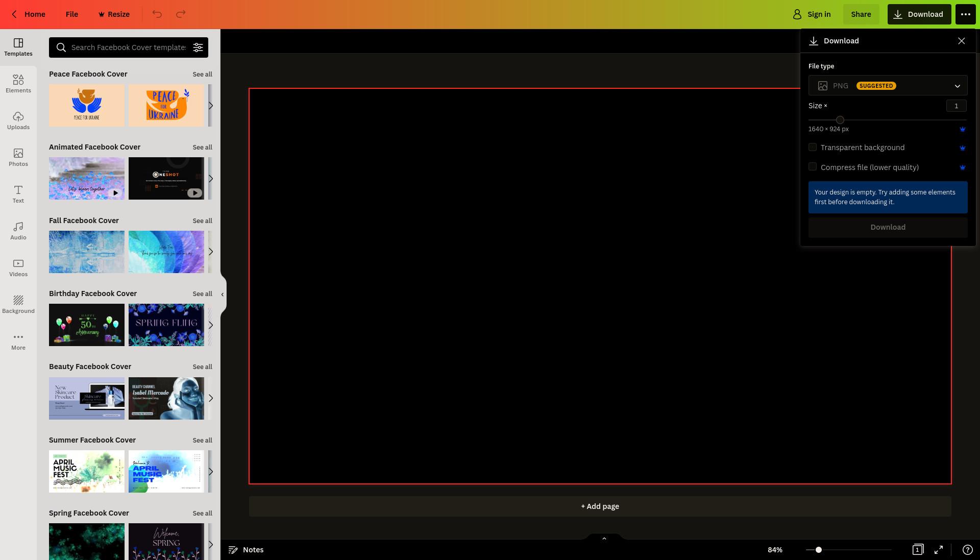The width and height of the screenshot is (980, 560).
Task: Click the template search field
Action: (129, 47)
